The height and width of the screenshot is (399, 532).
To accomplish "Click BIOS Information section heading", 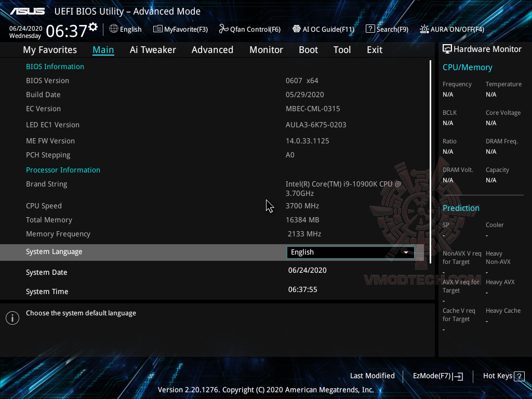I will 55,66.
